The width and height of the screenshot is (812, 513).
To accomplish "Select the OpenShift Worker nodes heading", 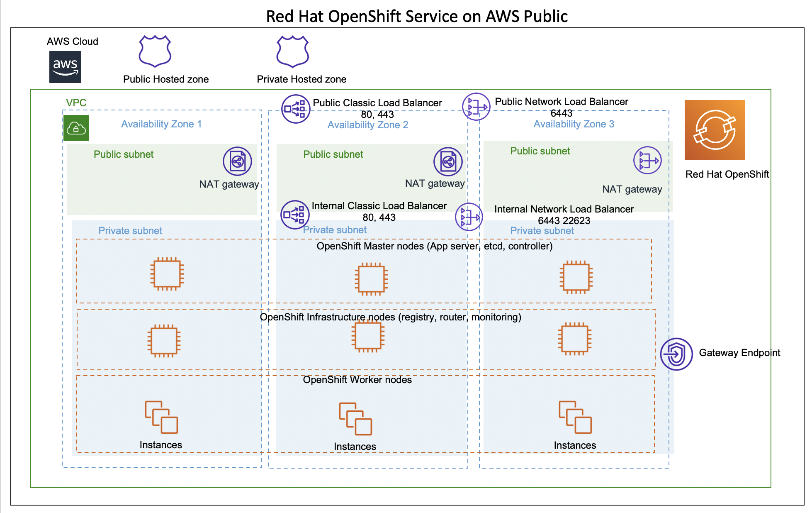I will tap(357, 380).
